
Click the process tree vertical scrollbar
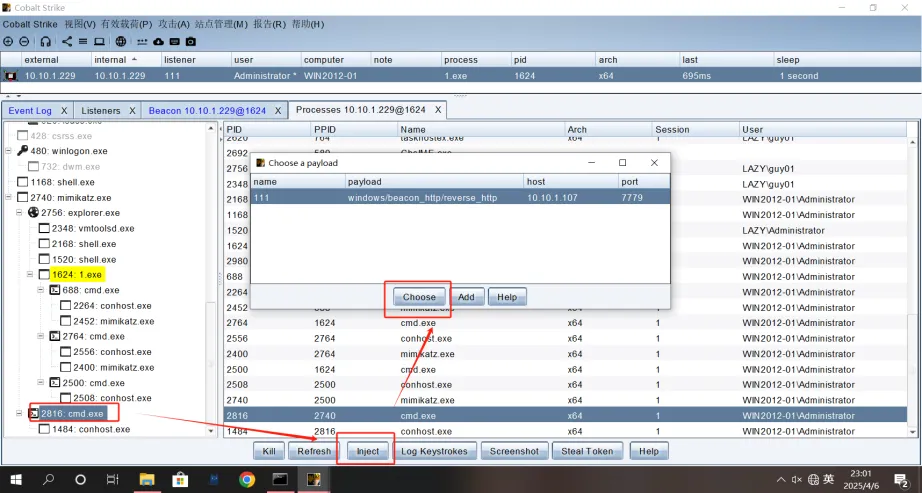tap(211, 279)
